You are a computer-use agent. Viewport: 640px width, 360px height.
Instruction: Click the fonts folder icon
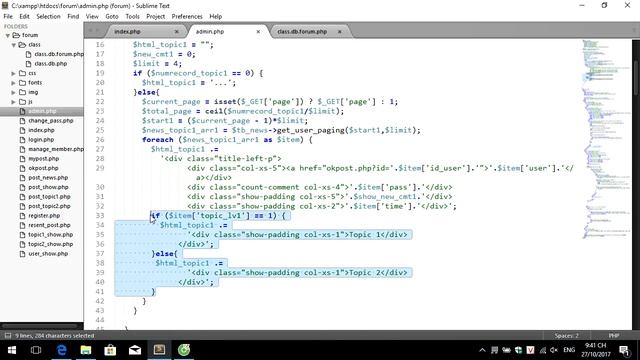click(x=22, y=83)
